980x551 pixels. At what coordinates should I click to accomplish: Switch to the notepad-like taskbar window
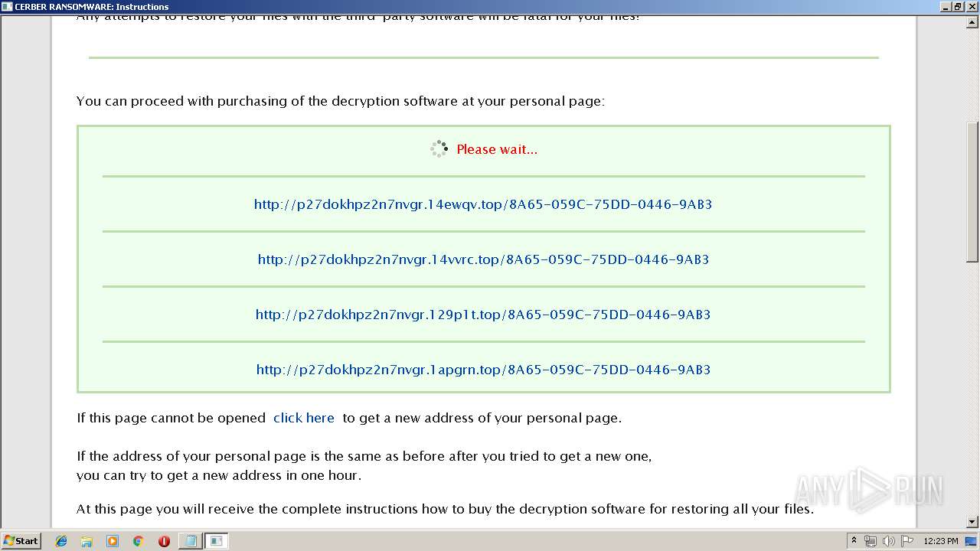pyautogui.click(x=190, y=541)
